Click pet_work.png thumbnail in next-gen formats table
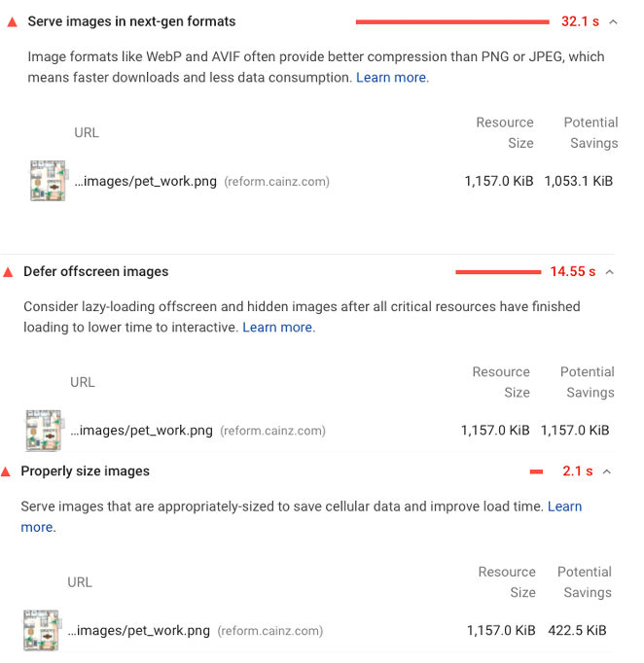Viewport: 644px width, 663px height. point(48,181)
